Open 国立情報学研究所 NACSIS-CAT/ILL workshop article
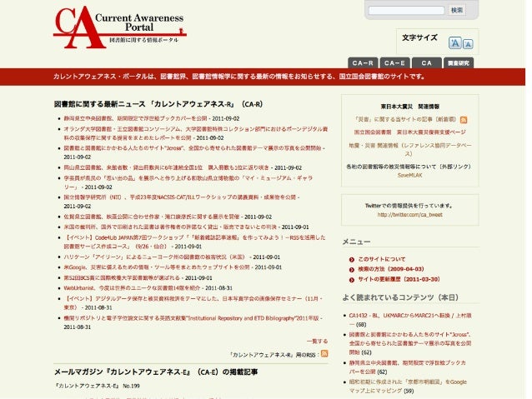The image size is (532, 399). [x=181, y=197]
